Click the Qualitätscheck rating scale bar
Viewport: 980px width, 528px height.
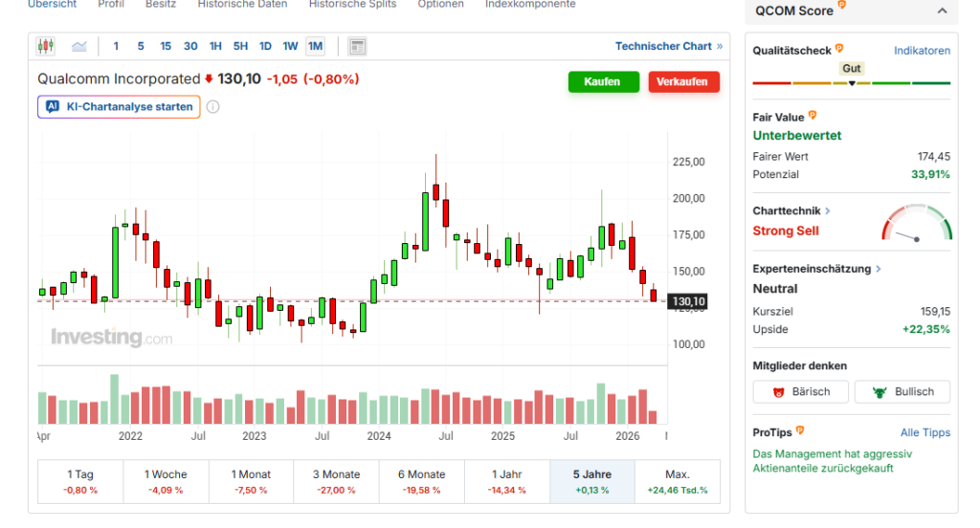[x=852, y=83]
